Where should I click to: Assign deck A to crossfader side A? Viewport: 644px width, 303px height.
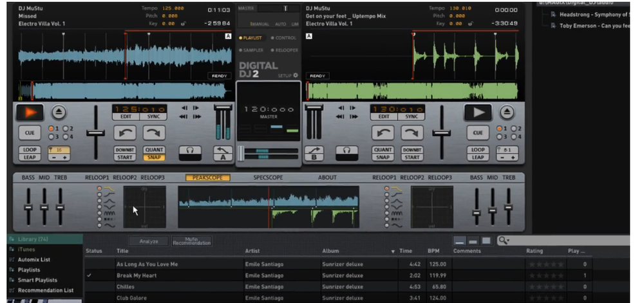223,153
